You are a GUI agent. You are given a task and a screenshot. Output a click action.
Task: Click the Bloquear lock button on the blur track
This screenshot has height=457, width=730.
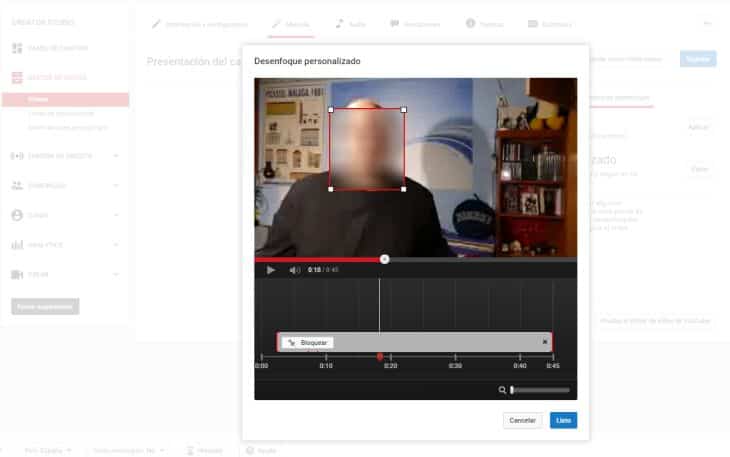pos(307,342)
